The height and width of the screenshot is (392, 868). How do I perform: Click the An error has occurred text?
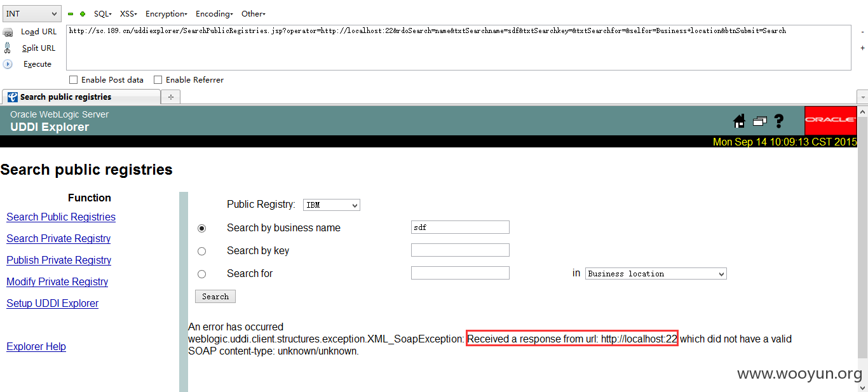[x=236, y=327]
